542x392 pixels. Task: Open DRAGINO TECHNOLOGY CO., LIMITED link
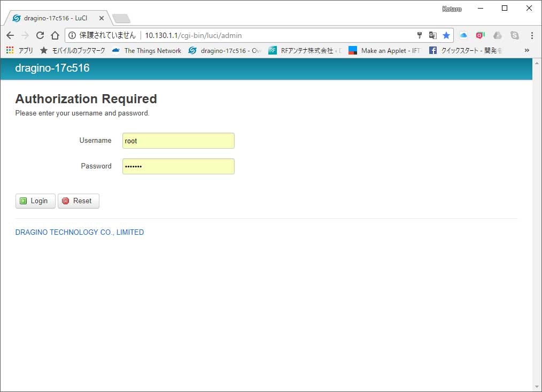(80, 232)
